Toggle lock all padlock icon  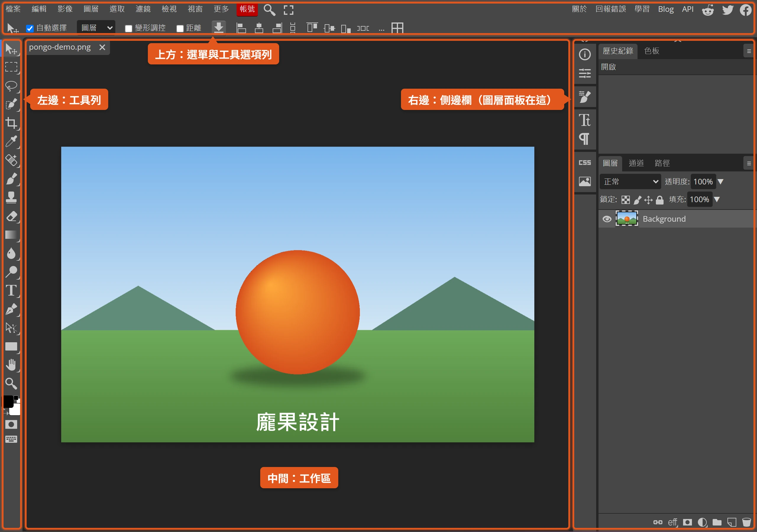coord(659,200)
